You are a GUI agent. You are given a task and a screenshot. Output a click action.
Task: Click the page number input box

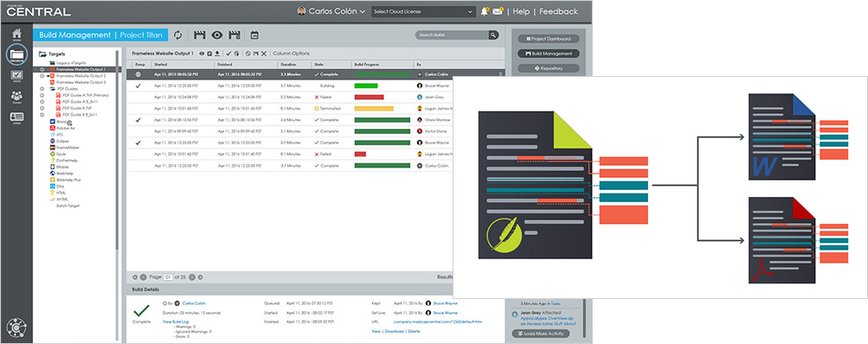[168, 277]
